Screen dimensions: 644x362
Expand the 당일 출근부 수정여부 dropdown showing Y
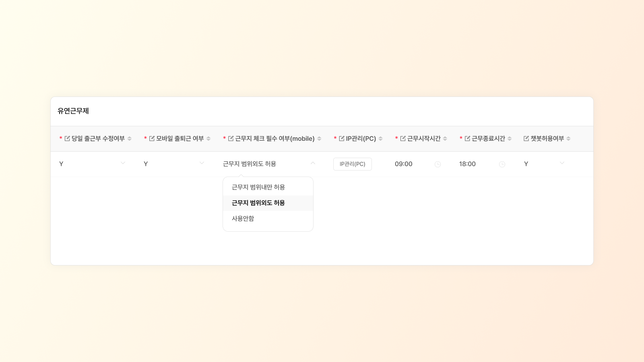[123, 163]
